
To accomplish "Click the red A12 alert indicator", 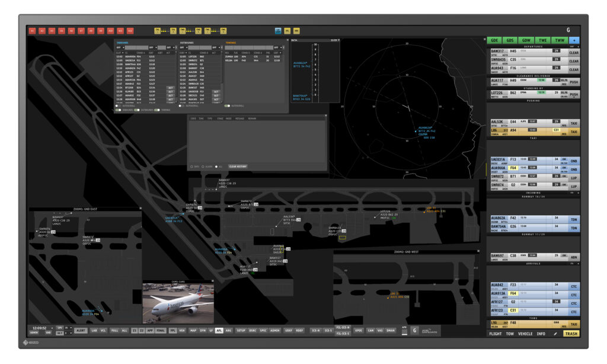I will point(130,30).
